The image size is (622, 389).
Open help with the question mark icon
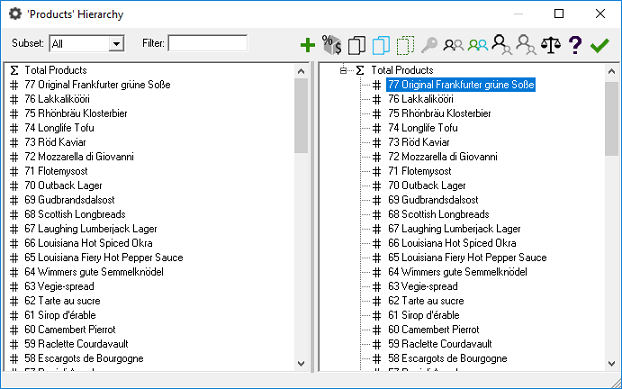point(575,45)
